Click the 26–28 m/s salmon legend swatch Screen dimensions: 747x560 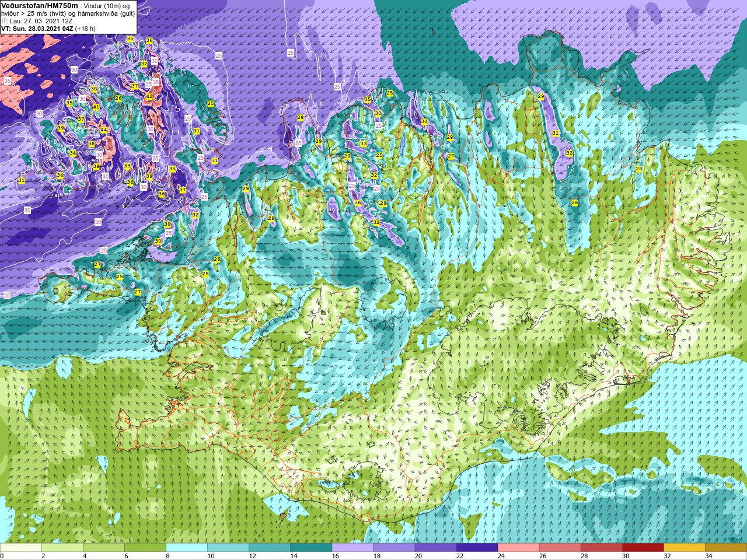[560, 548]
